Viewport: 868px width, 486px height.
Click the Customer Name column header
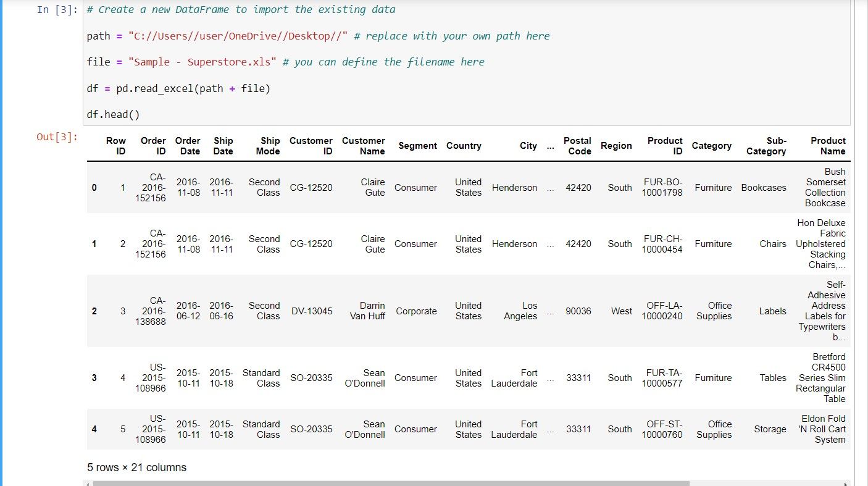pos(363,146)
